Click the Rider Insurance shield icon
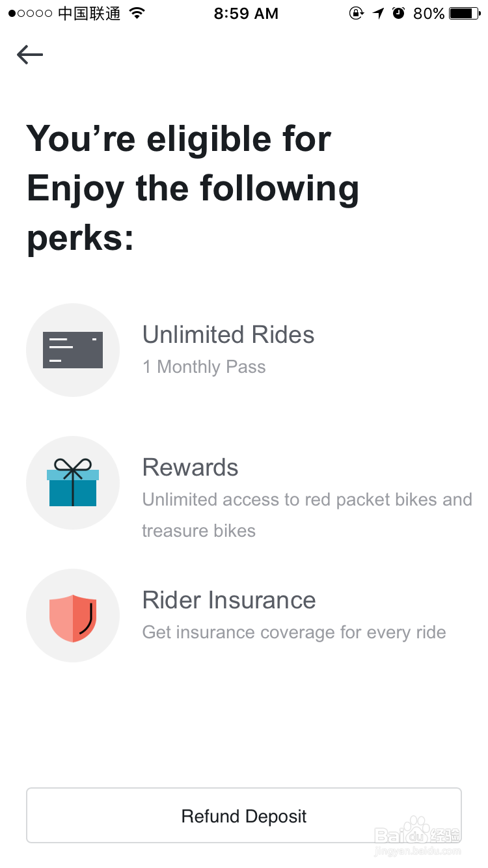Screen dimensions: 488x868 [73, 616]
